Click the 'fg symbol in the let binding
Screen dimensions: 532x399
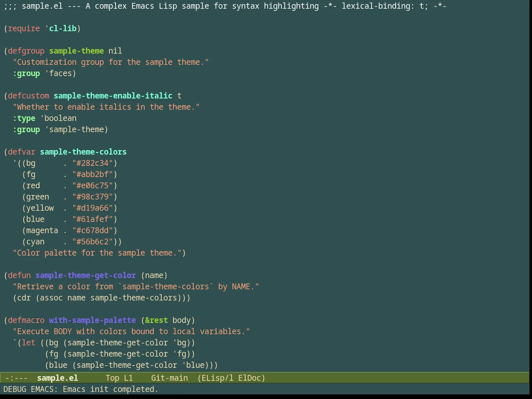[x=179, y=354]
